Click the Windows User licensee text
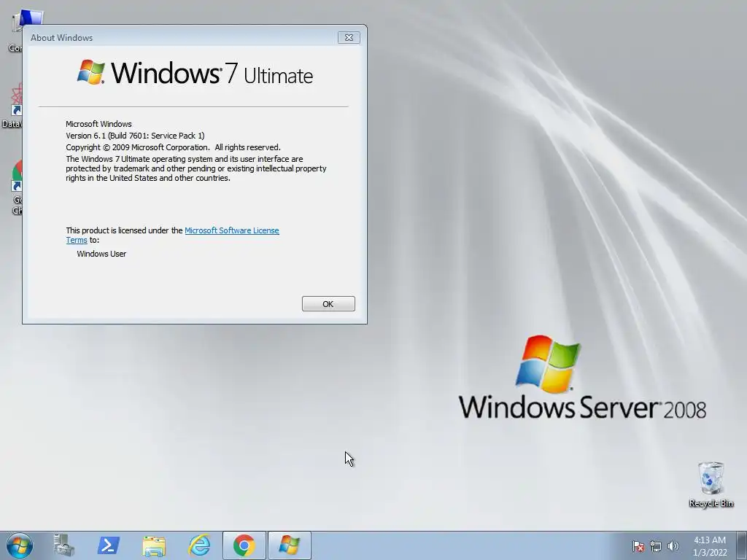Screen dimensions: 747x560 click(x=101, y=254)
